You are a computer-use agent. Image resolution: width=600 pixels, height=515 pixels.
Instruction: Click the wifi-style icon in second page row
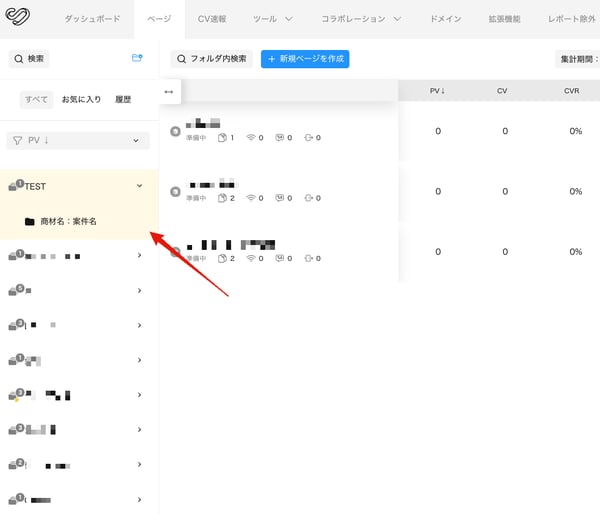pos(249,198)
